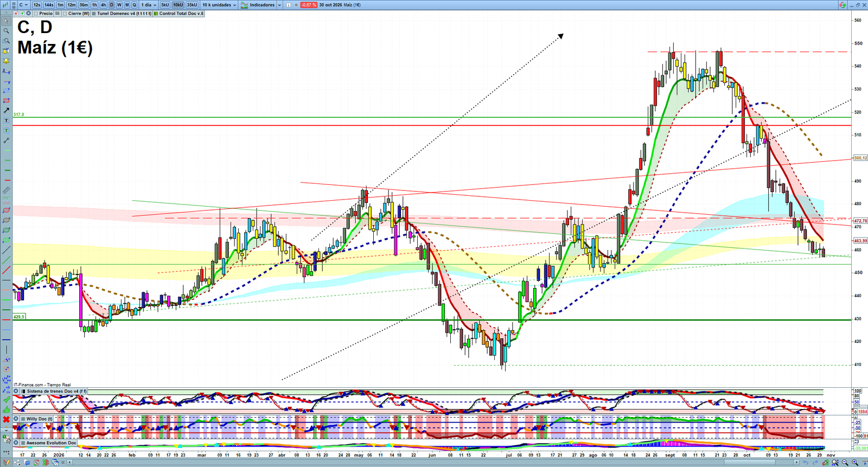The height and width of the screenshot is (467, 868).
Task: Select the red rectangle drawing tool
Action: pyautogui.click(x=7, y=100)
